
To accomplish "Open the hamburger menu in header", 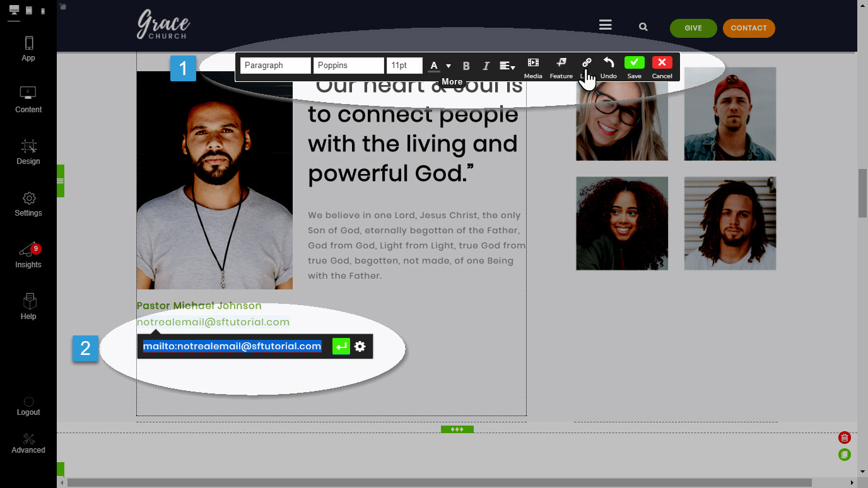I will pos(606,25).
